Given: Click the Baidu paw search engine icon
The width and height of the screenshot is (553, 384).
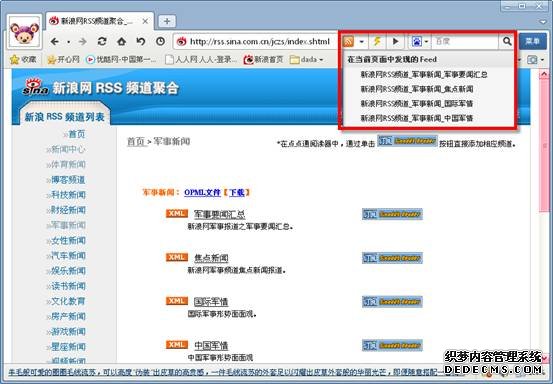Looking at the screenshot, I should [x=417, y=42].
